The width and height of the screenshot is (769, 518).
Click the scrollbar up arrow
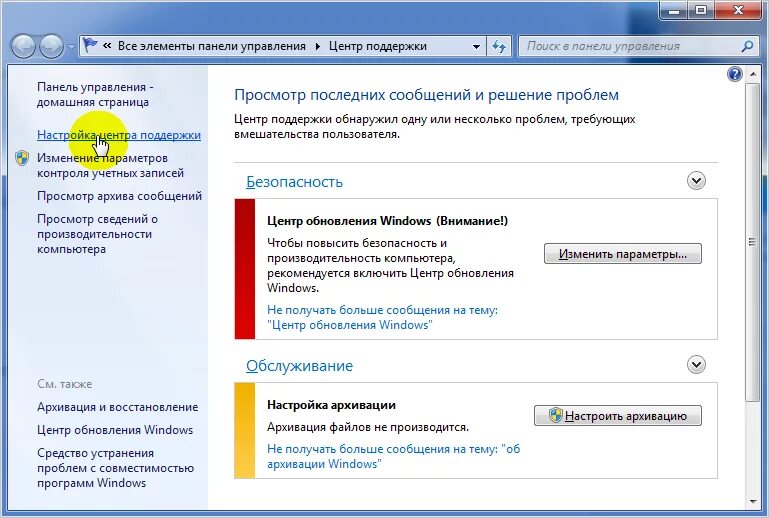point(752,75)
